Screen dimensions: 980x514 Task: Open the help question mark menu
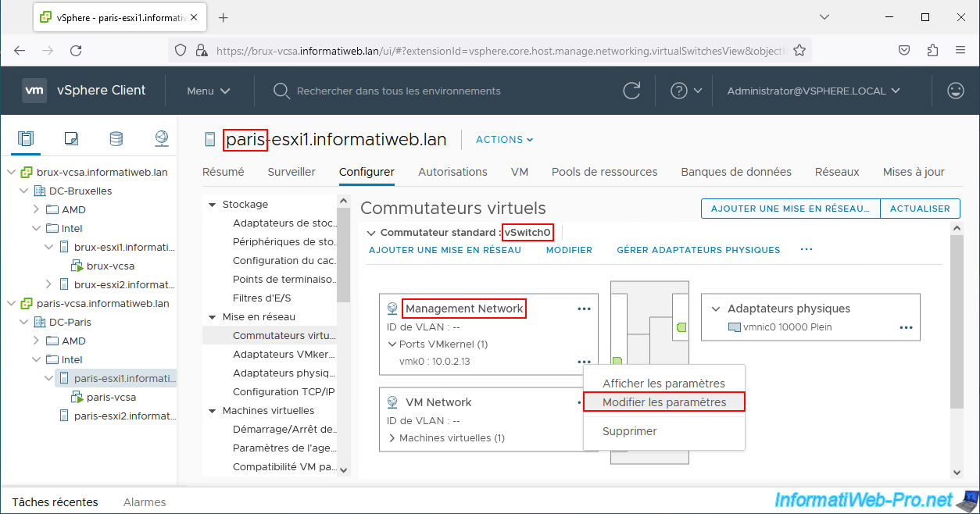(686, 91)
